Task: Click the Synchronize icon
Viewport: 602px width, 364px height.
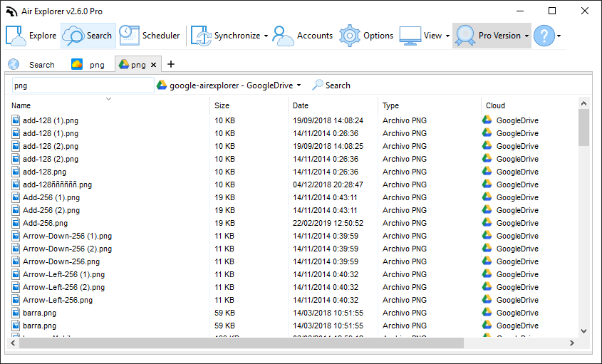Action: tap(201, 36)
